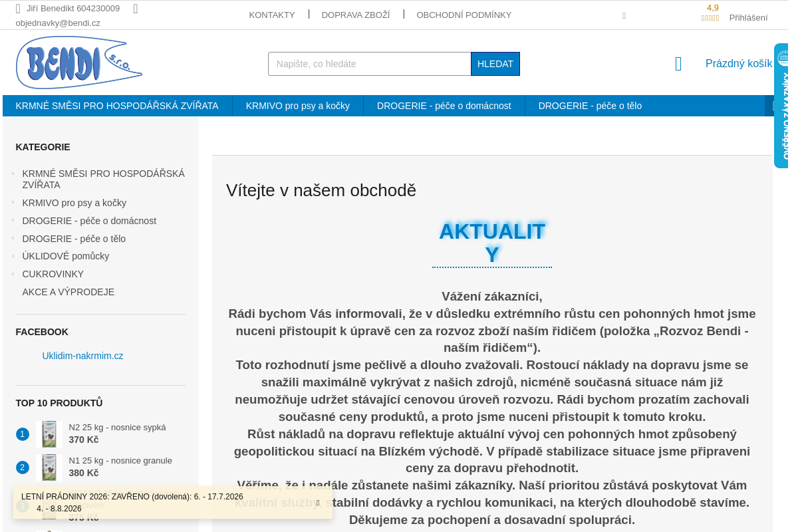Open N2 25 kg nosnice sypká thumbnail

click(x=49, y=434)
